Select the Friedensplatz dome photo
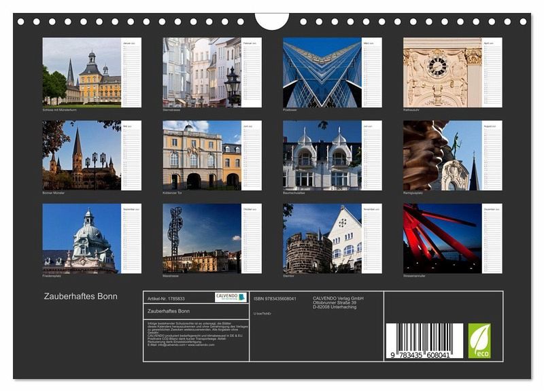Image resolution: width=544 pixels, height=392 pixels. point(82,238)
